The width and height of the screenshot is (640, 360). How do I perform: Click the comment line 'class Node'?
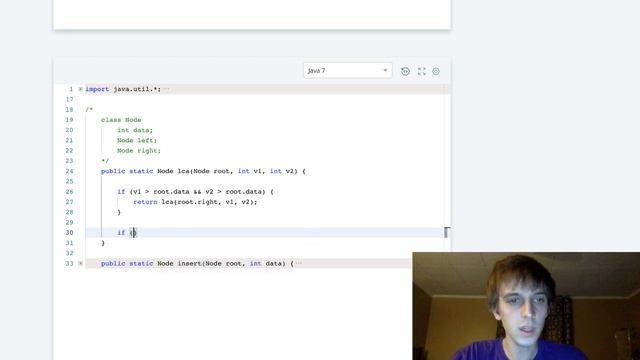coord(121,120)
